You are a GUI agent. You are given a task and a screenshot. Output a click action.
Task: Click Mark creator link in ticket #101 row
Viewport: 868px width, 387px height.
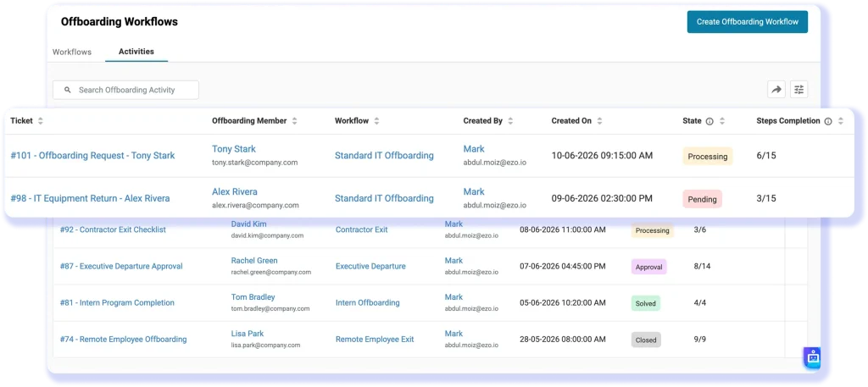[474, 149]
